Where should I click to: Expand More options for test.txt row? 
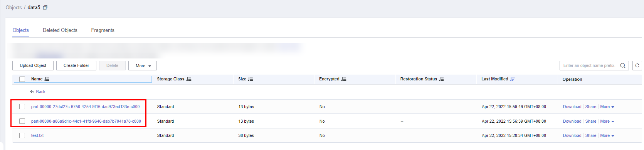point(607,135)
